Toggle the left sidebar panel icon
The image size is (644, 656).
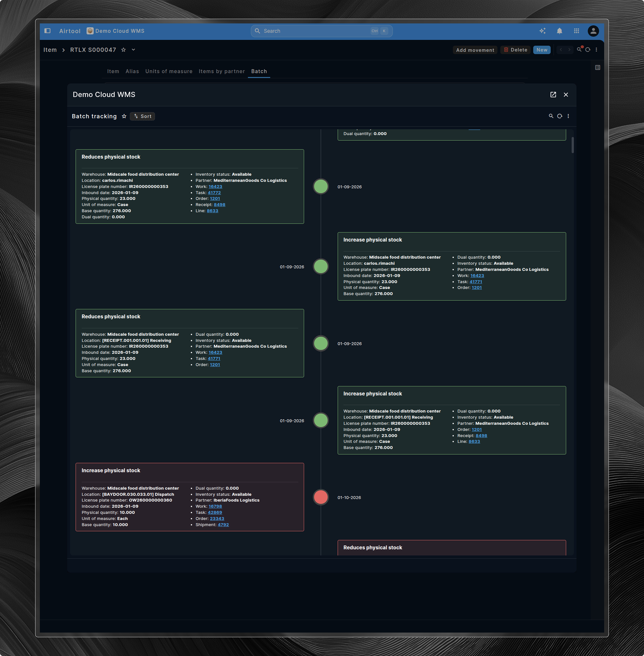pos(47,31)
